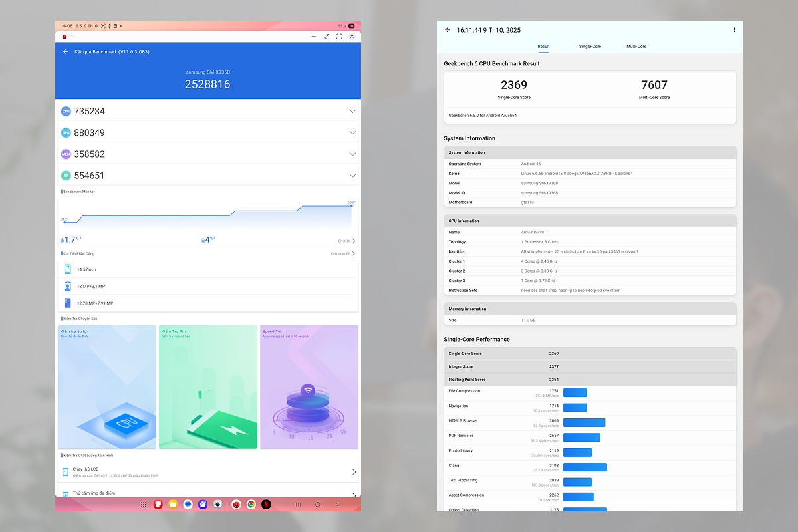Click the AnTuTu app icon in window header
Image resolution: width=798 pixels, height=532 pixels.
[64, 37]
